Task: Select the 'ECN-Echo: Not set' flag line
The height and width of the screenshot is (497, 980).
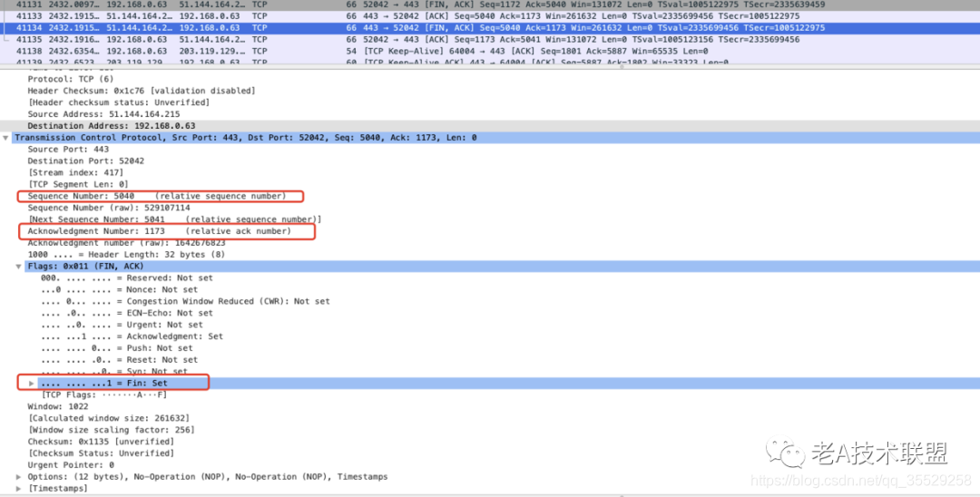Action: click(x=127, y=313)
